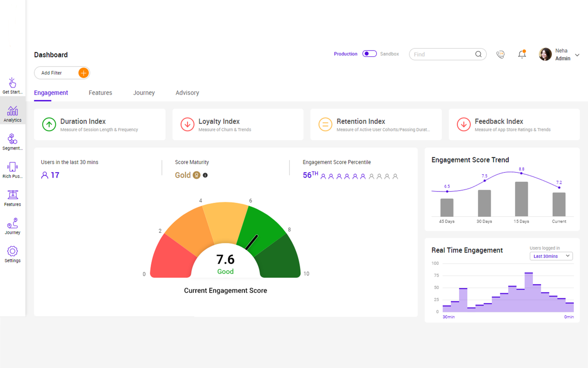The image size is (588, 368).
Task: Switch to the Advisory tab
Action: pos(187,93)
